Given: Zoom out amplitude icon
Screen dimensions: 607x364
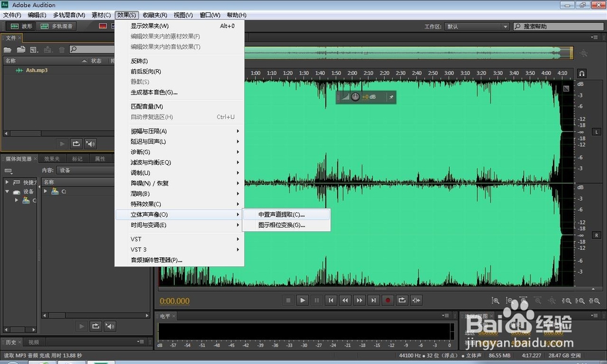Looking at the screenshot, I should [509, 300].
